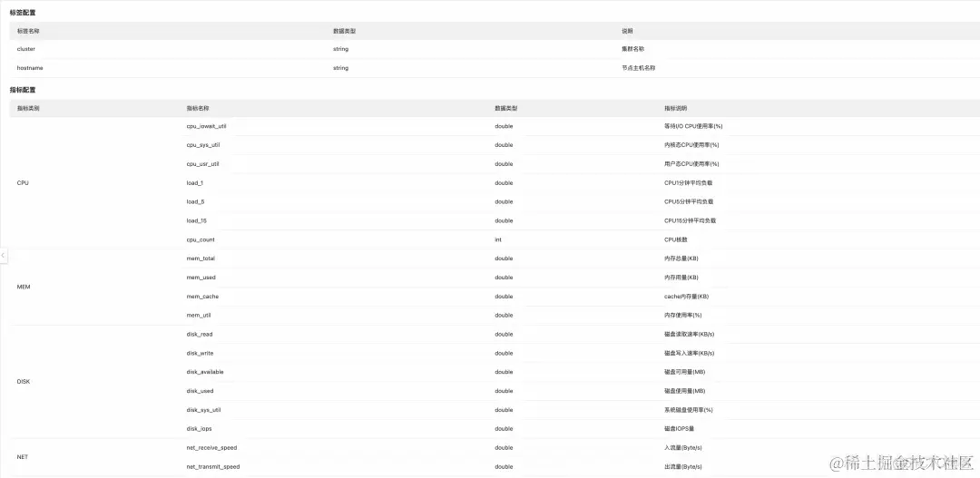Click the mem_total metric name
Image resolution: width=980 pixels, height=478 pixels.
tap(201, 259)
